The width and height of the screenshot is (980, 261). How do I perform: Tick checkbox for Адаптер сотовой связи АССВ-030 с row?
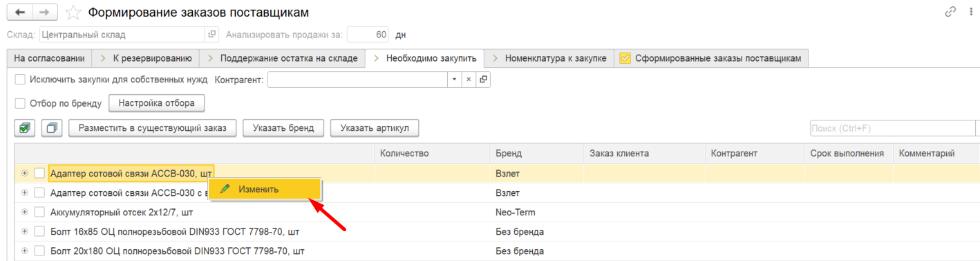point(39,192)
